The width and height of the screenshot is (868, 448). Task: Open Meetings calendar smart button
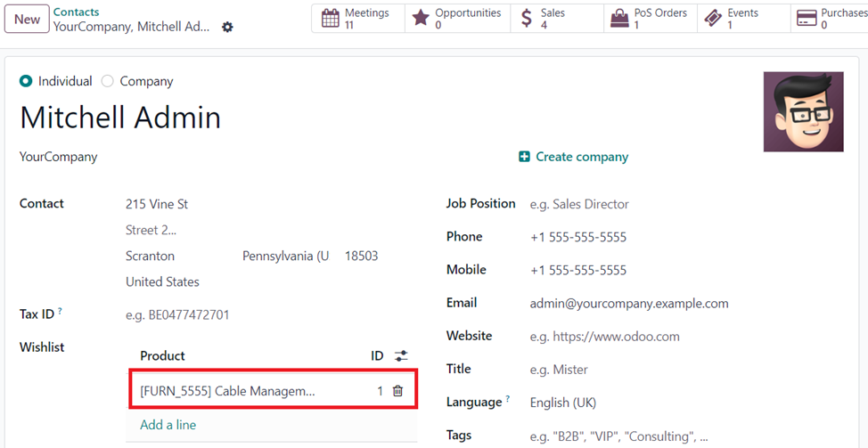coord(358,18)
